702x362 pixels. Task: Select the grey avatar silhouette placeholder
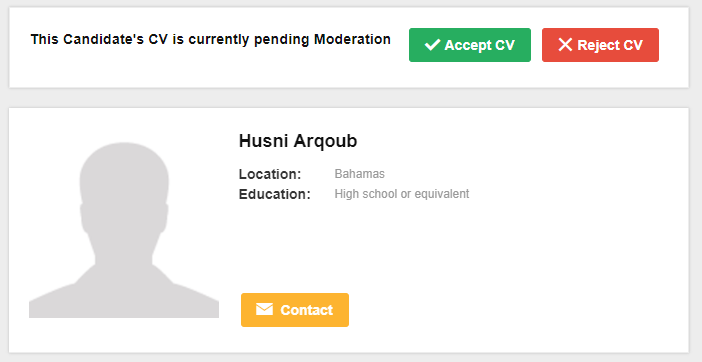tap(124, 230)
